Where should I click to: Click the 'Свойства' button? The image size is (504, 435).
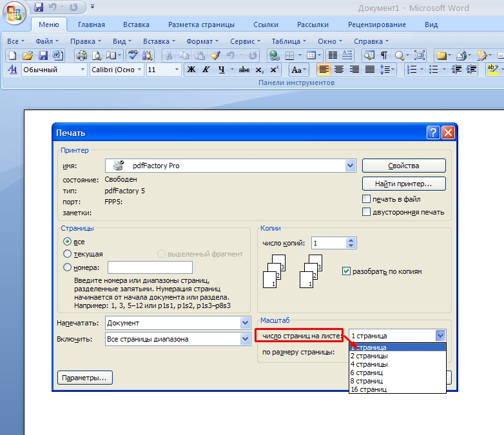[403, 166]
